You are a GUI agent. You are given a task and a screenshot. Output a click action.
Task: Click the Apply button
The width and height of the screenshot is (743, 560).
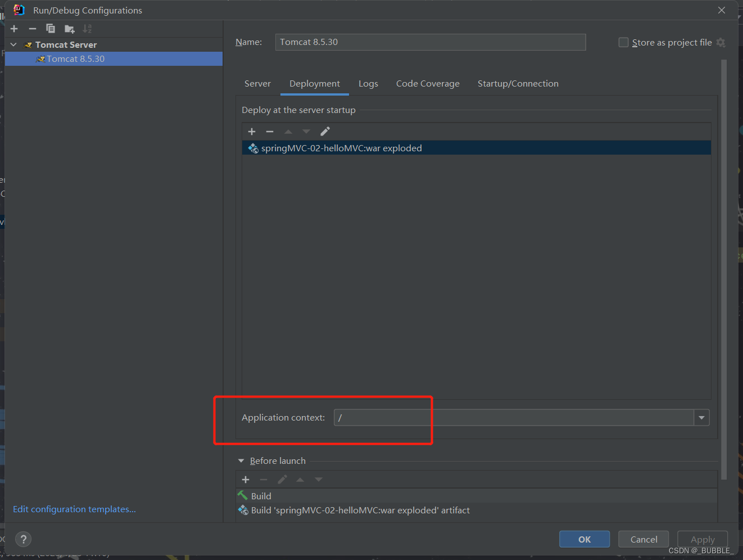click(x=703, y=539)
